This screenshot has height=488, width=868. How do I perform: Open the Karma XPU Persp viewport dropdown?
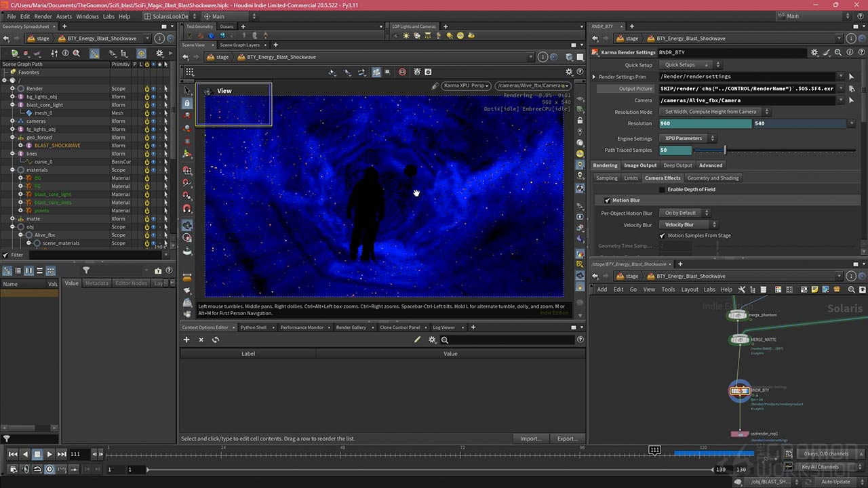tap(467, 86)
